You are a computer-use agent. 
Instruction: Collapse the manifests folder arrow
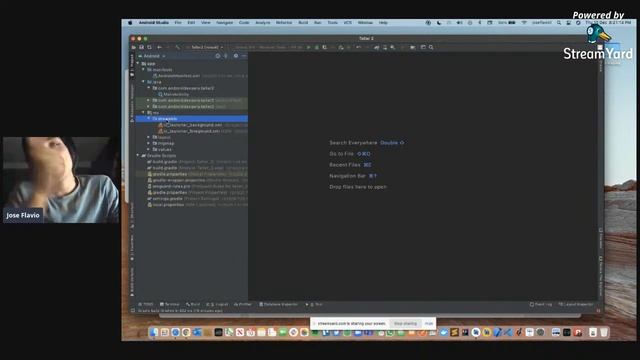pyautogui.click(x=143, y=70)
